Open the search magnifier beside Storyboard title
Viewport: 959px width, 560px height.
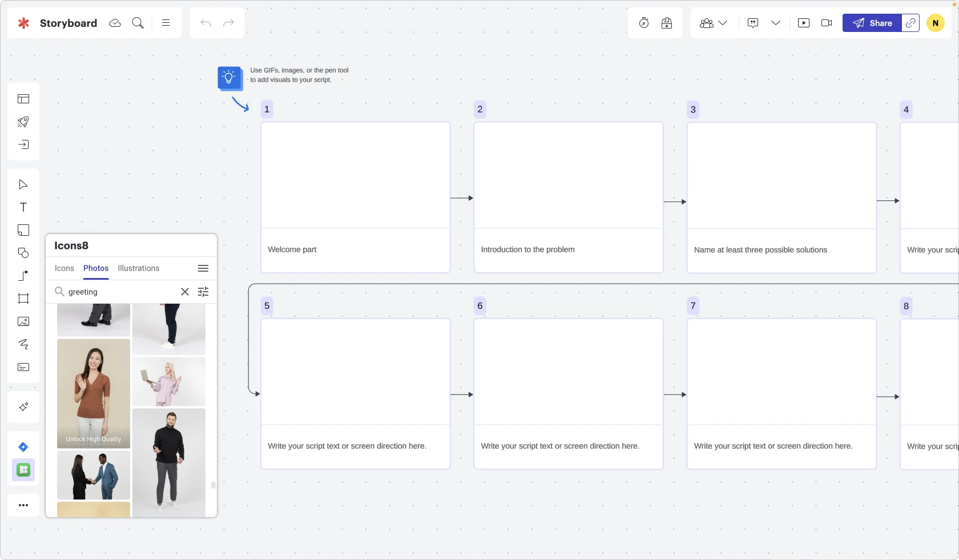pyautogui.click(x=138, y=23)
